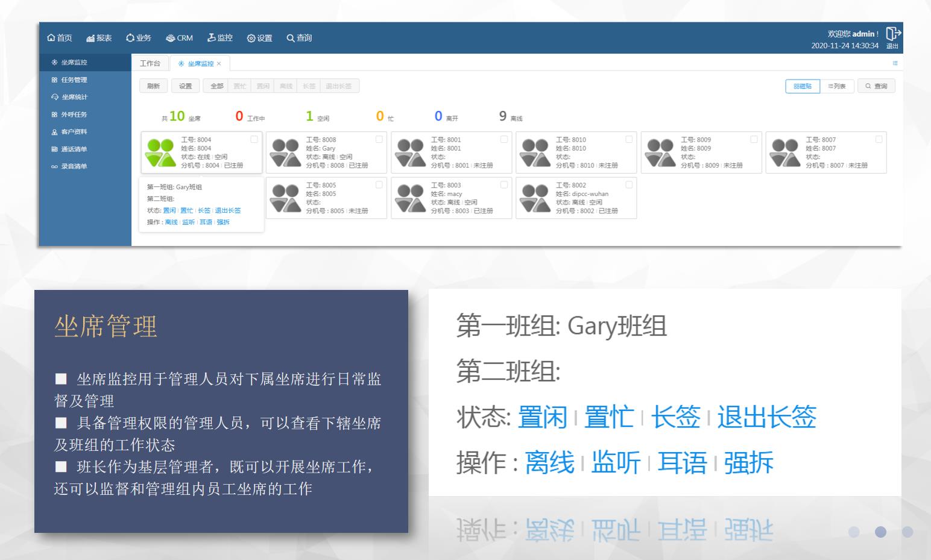Viewport: 931px width, 560px height.
Task: Click the green agent icon of seat 8004
Action: (161, 153)
